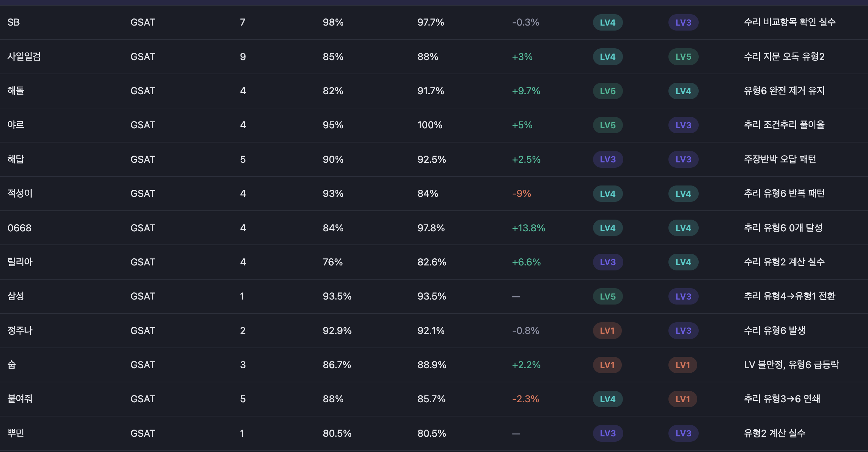The height and width of the screenshot is (452, 868).
Task: Select the -9% change in the 적성이 row
Action: (x=521, y=194)
